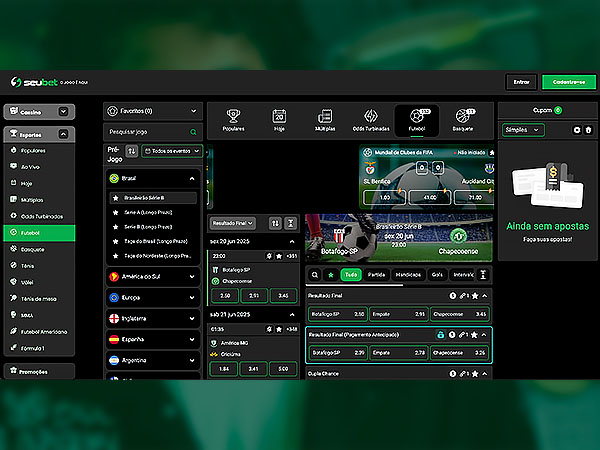
Task: Select the Handicaps market tab
Action: pos(408,274)
